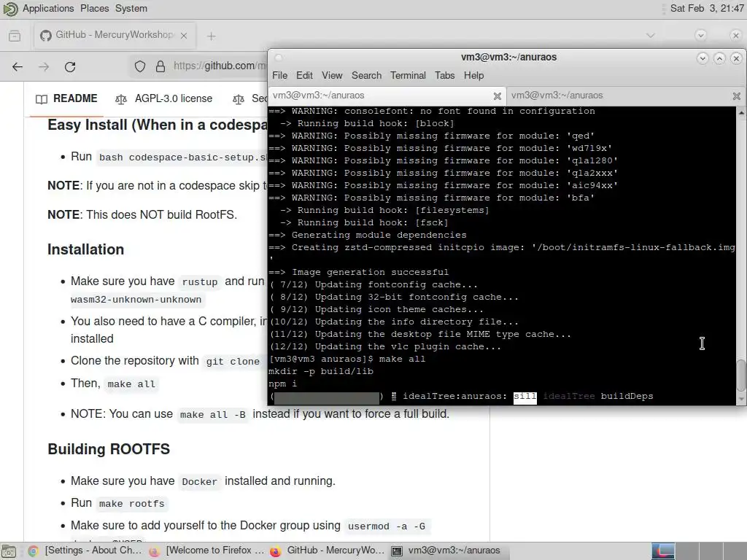Switch to the second vm3@vm3:~/anuraos terminal tab
Viewport: 747px width, 560px height.
626,96
